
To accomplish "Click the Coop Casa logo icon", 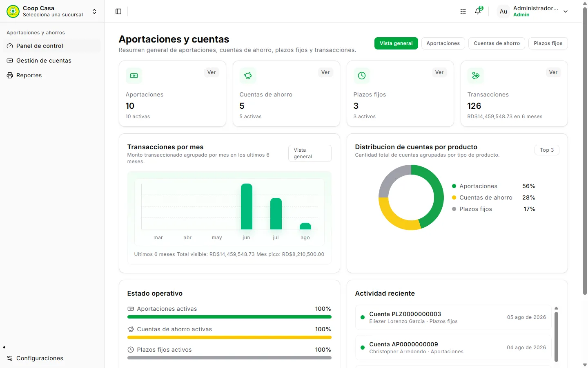I will [13, 11].
